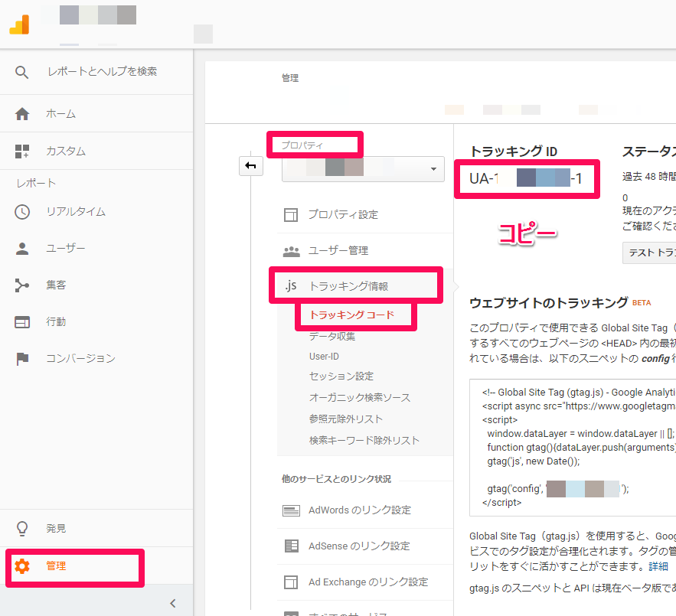Open the カスタム section
Screen dimensions: 676x616
66,152
